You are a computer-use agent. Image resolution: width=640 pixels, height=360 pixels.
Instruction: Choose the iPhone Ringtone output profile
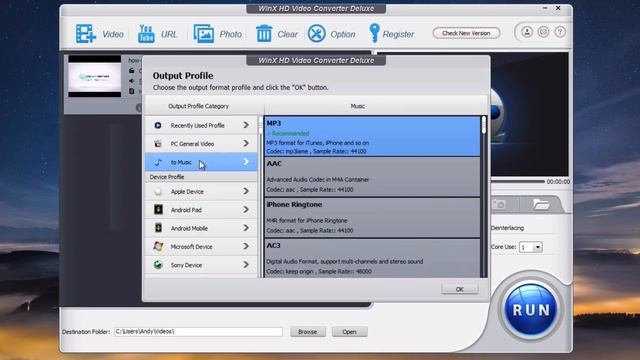coord(372,218)
